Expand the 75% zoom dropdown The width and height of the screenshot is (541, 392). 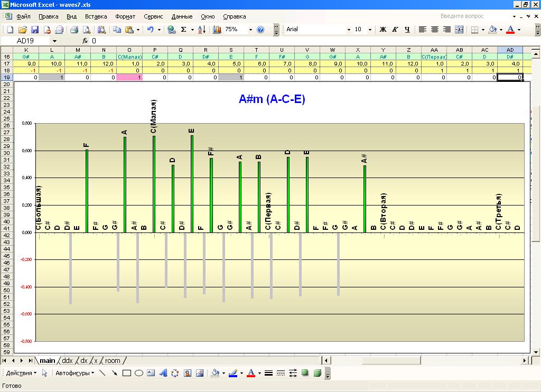[250, 30]
